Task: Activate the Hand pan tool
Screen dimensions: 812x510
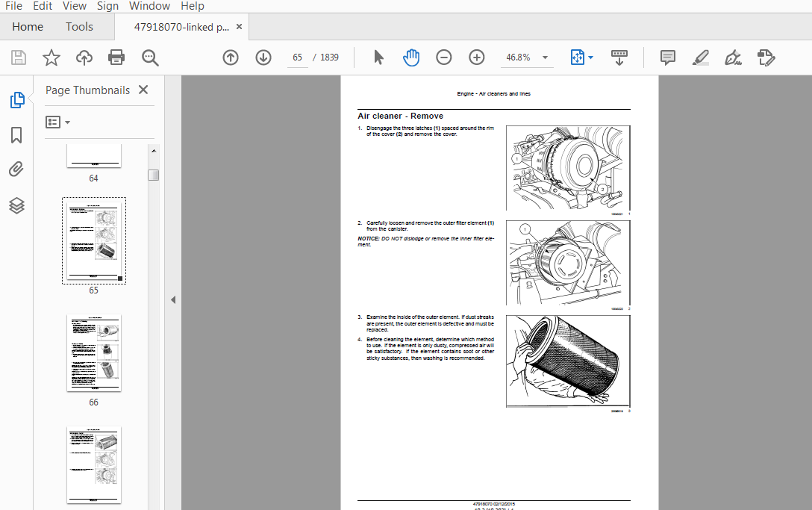Action: coord(411,57)
